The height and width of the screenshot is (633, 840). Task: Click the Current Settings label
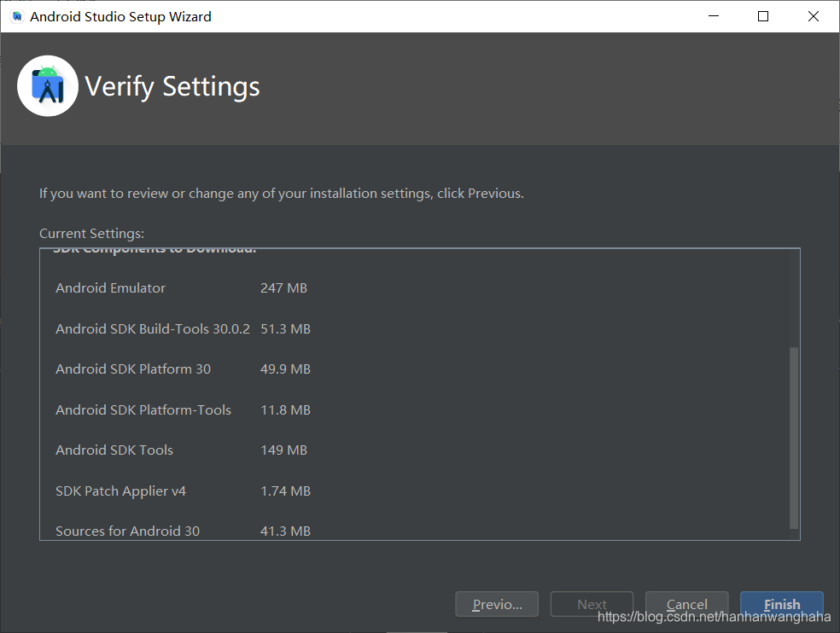[x=91, y=234]
